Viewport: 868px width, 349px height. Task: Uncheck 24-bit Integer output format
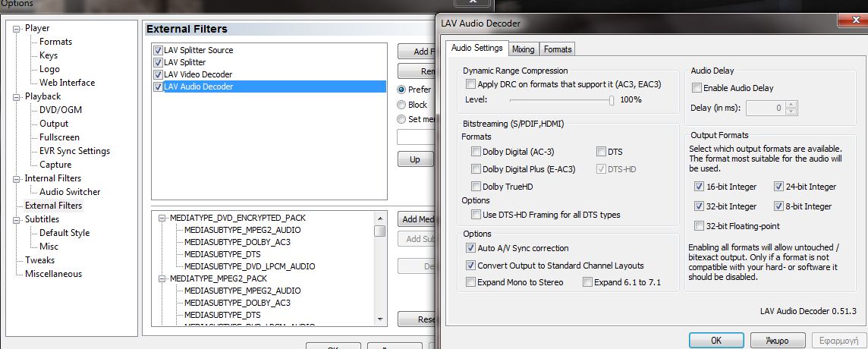779,187
